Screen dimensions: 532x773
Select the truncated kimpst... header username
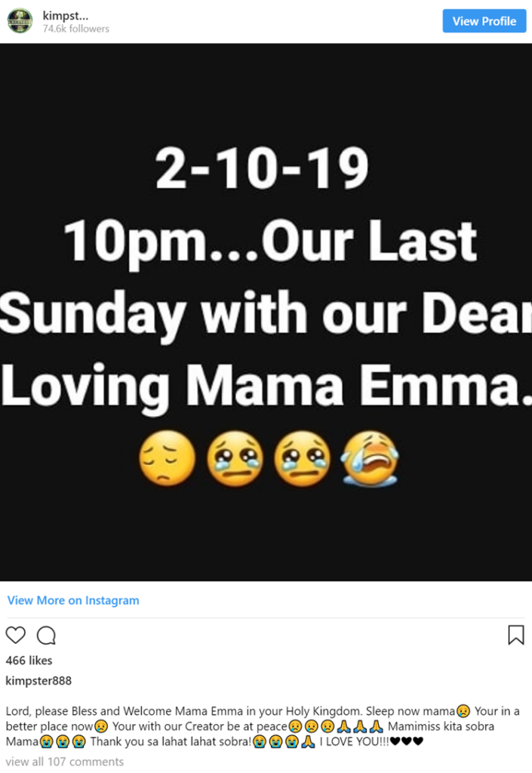click(x=66, y=16)
